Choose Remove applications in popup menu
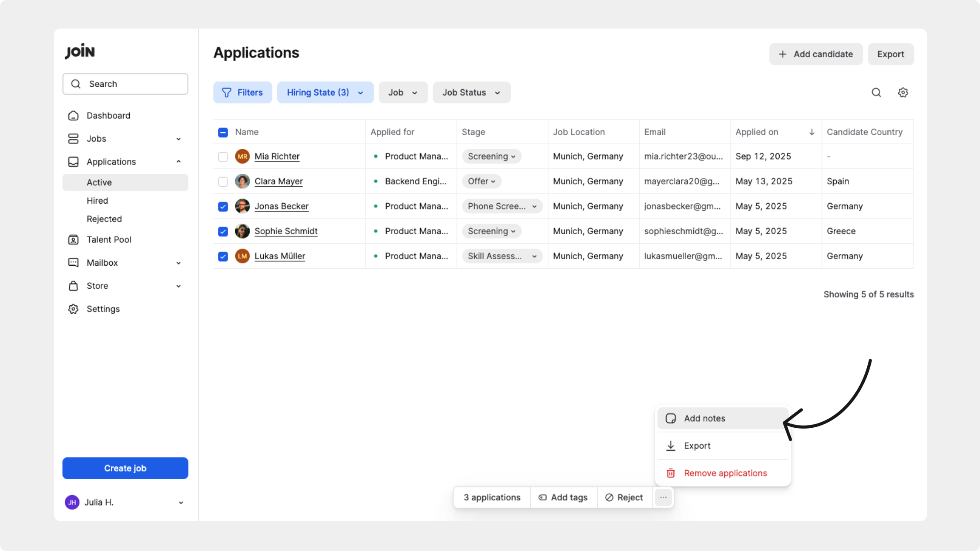The height and width of the screenshot is (551, 980). (x=725, y=473)
